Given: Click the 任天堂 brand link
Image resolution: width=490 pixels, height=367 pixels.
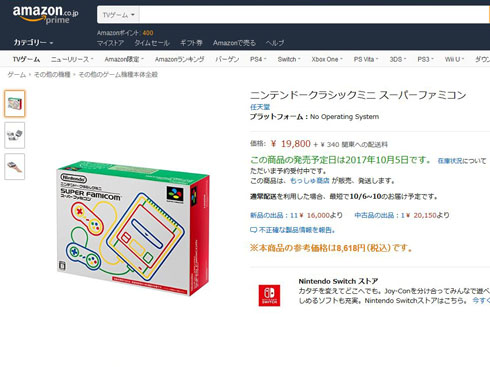Looking at the screenshot, I should coord(260,107).
